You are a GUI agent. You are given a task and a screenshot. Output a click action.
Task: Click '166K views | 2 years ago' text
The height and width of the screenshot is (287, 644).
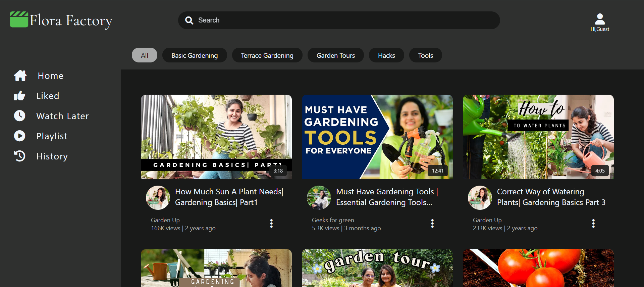click(183, 228)
